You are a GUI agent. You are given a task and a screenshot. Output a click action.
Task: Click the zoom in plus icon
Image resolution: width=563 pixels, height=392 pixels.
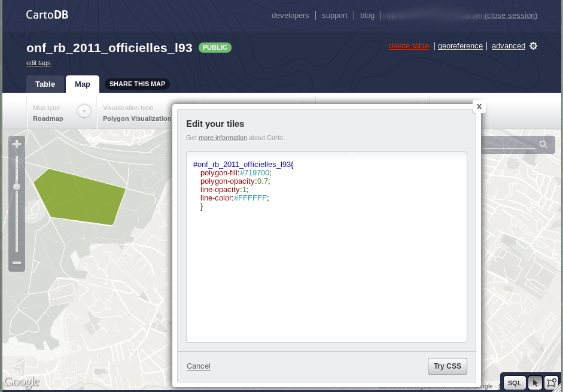[x=17, y=144]
